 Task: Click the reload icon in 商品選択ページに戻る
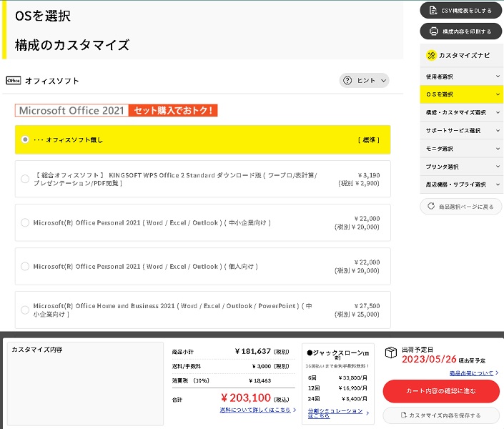pyautogui.click(x=431, y=207)
